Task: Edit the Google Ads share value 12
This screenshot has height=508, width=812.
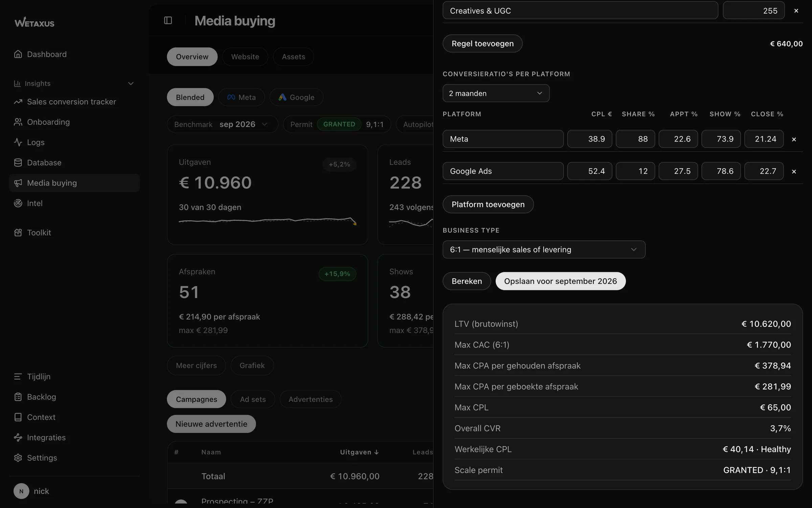Action: 635,171
